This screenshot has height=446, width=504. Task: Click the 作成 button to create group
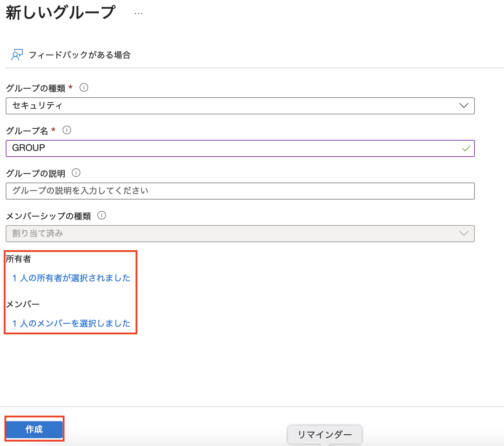tap(34, 429)
